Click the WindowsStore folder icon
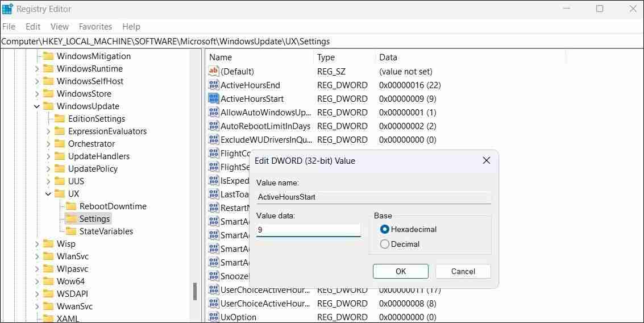 pyautogui.click(x=48, y=94)
